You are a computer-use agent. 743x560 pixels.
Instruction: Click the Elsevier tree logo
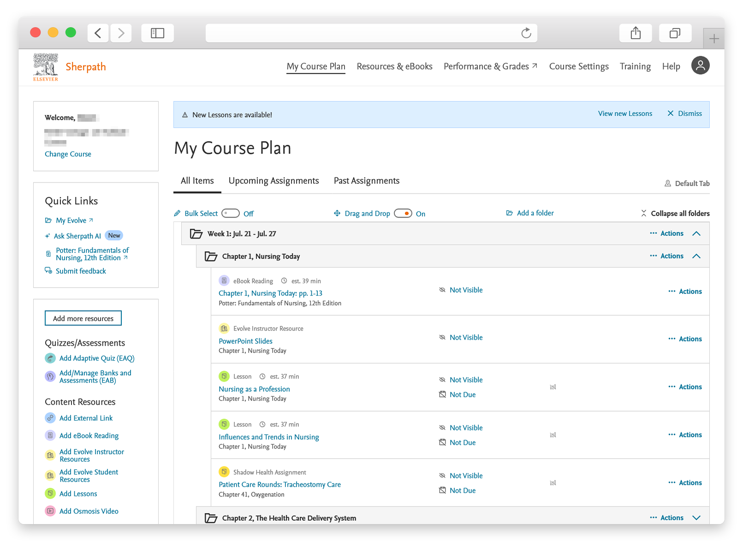point(46,67)
